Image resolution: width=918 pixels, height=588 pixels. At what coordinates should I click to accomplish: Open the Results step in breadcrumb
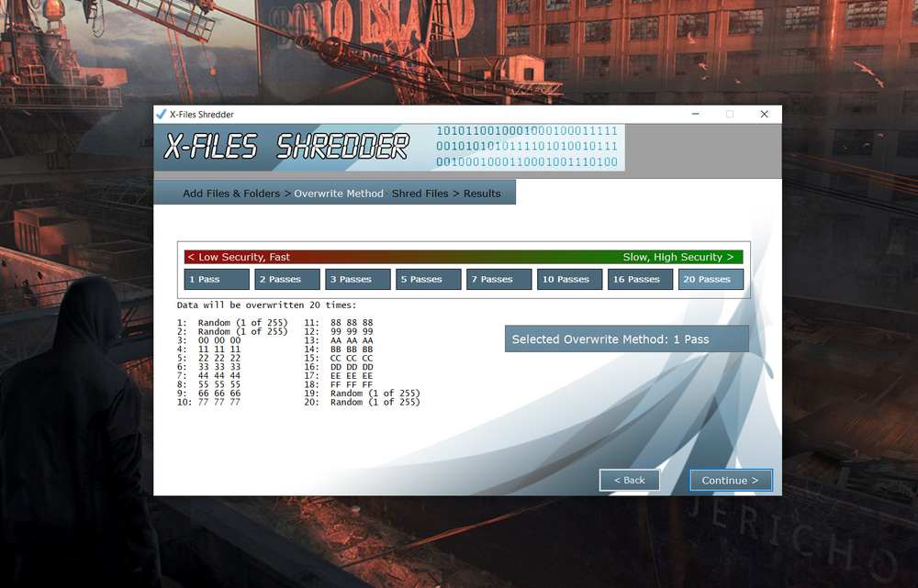[x=482, y=194]
